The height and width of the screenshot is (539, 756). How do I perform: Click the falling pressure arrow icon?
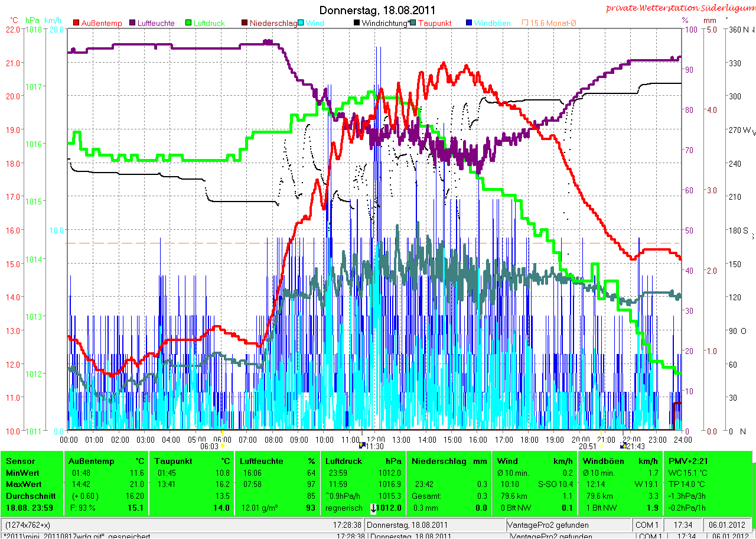(x=374, y=508)
